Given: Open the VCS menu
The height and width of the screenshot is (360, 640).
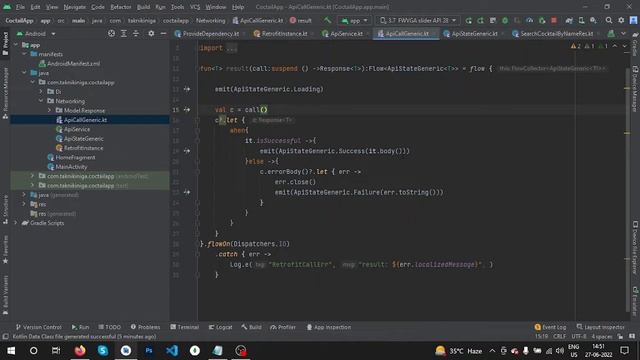Looking at the screenshot, I should point(195,7).
